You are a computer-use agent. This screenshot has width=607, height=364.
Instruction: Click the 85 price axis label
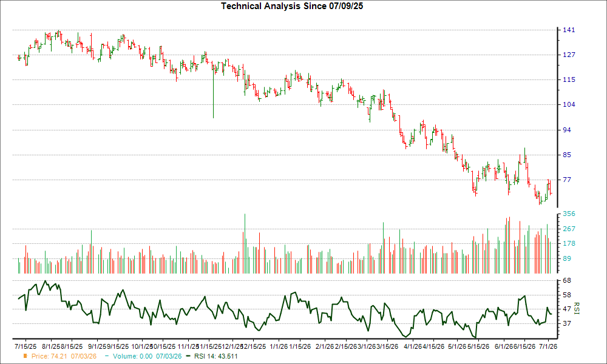coord(567,155)
